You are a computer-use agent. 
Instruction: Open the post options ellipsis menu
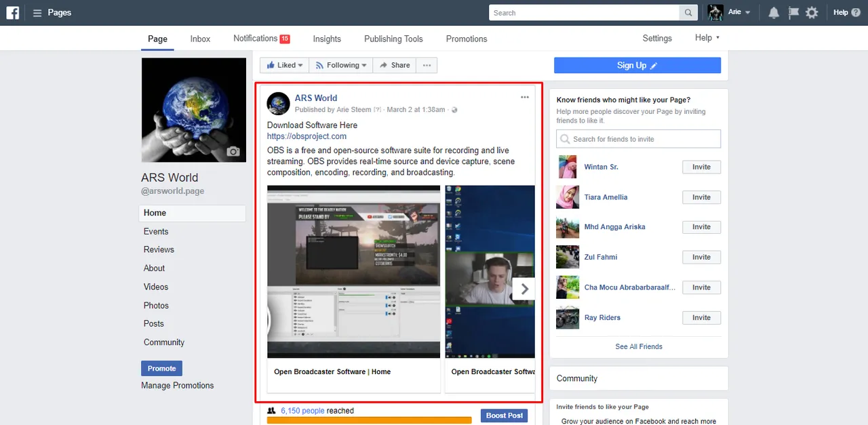tap(525, 98)
